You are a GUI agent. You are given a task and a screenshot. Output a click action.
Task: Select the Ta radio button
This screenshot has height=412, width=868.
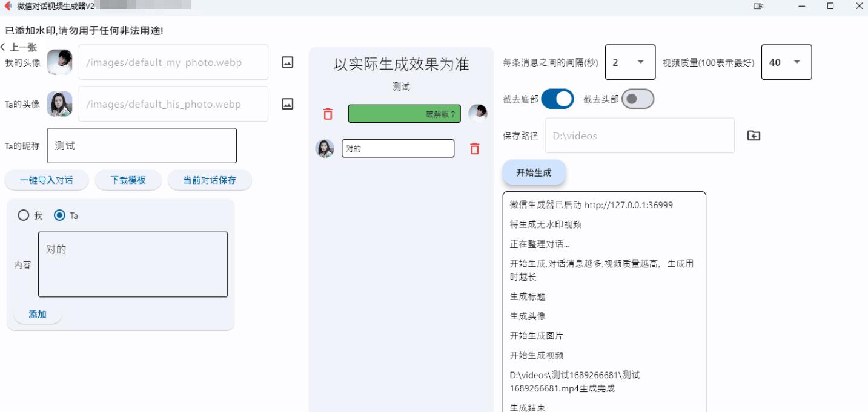(x=59, y=215)
